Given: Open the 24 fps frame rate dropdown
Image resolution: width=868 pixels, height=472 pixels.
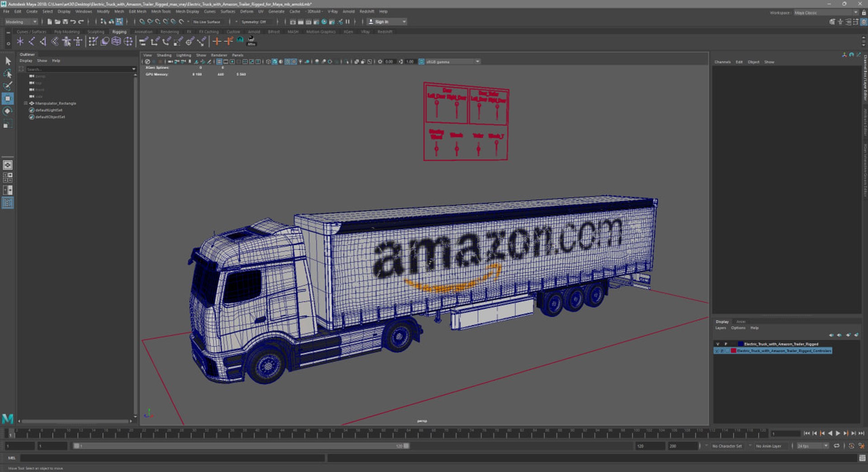Looking at the screenshot, I should 812,446.
